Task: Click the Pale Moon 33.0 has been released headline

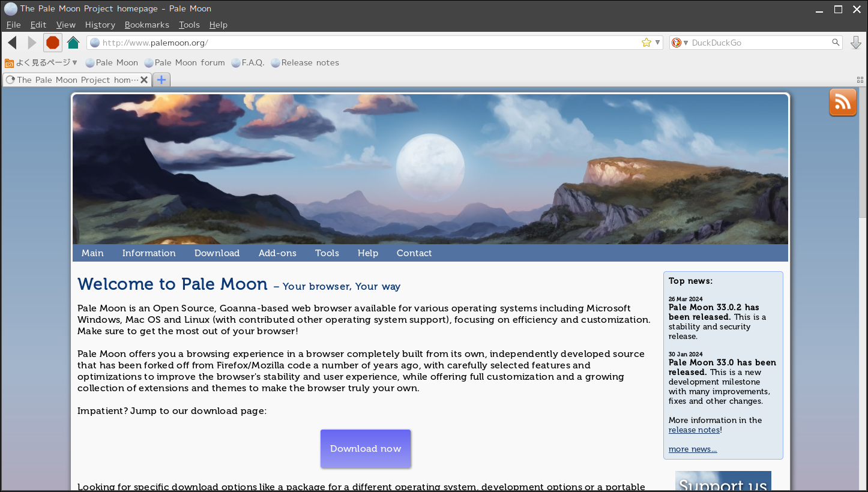Action: tap(722, 367)
